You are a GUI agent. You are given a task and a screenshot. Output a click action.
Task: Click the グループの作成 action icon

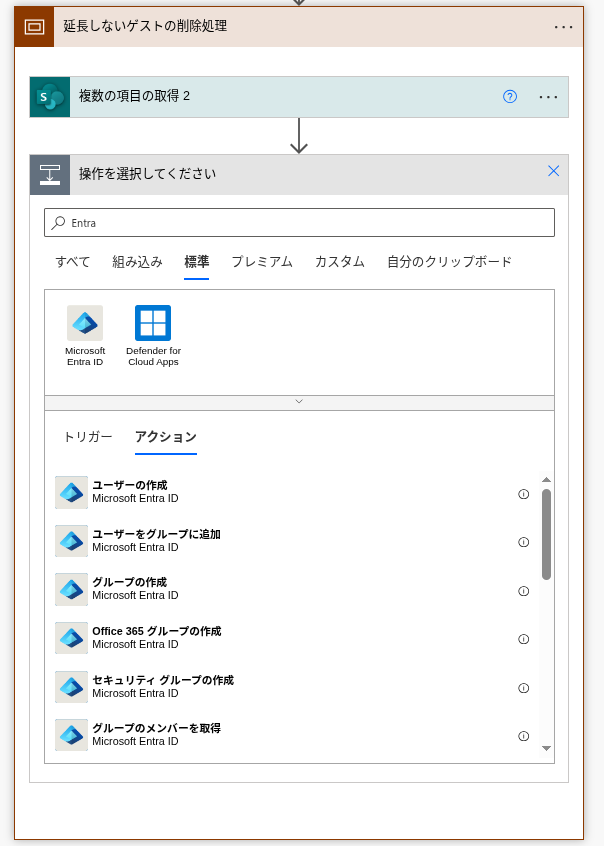coord(71,590)
